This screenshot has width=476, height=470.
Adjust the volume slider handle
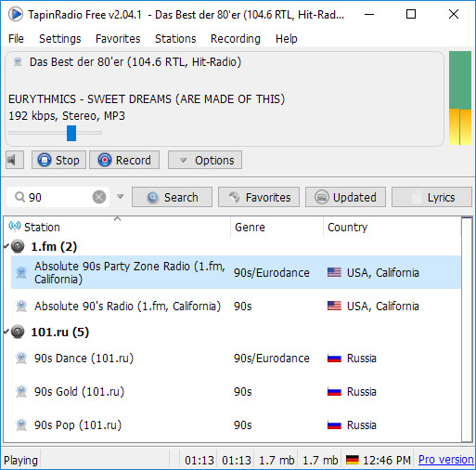(x=71, y=133)
